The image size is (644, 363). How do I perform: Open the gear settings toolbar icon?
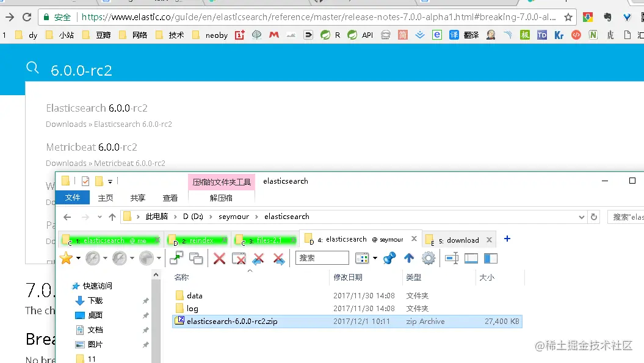[x=429, y=258]
